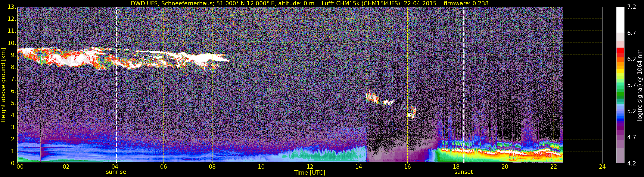Click the 'sunset' label below the time axis
644x177 pixels.
pos(464,172)
